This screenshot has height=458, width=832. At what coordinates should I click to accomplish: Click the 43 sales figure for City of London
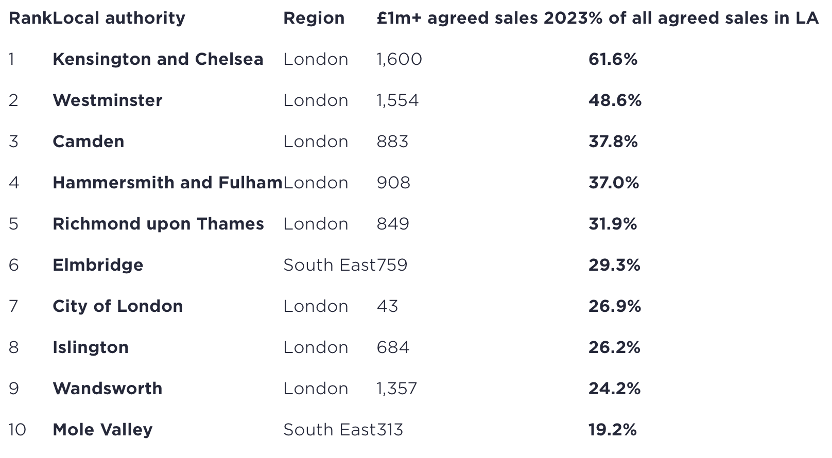(x=387, y=306)
